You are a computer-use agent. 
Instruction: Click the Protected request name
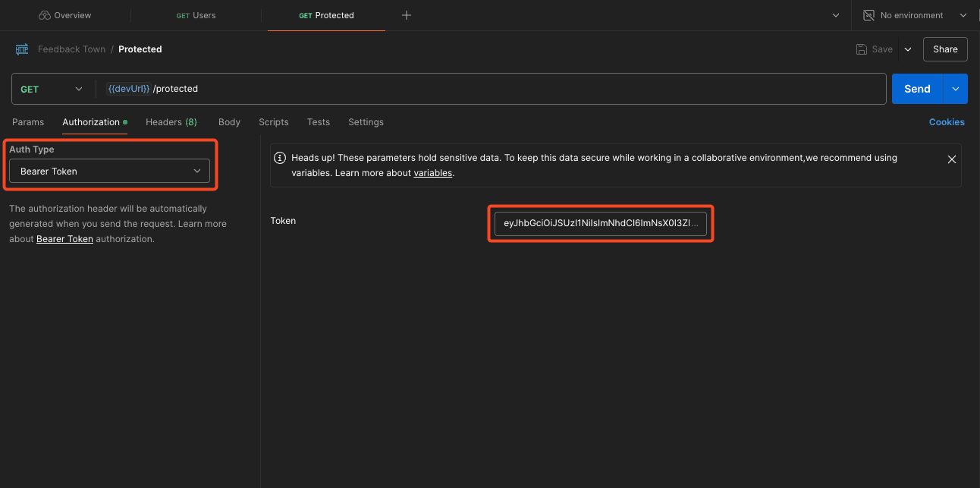pos(140,49)
